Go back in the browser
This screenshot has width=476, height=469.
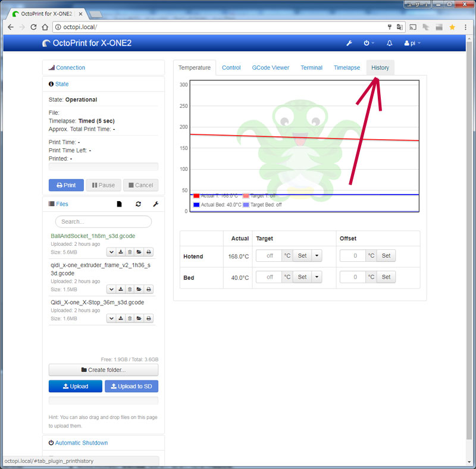coord(11,27)
